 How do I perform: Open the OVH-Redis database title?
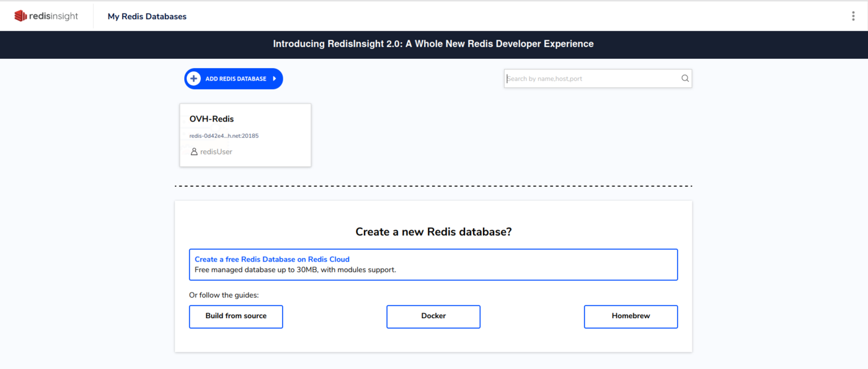(211, 119)
